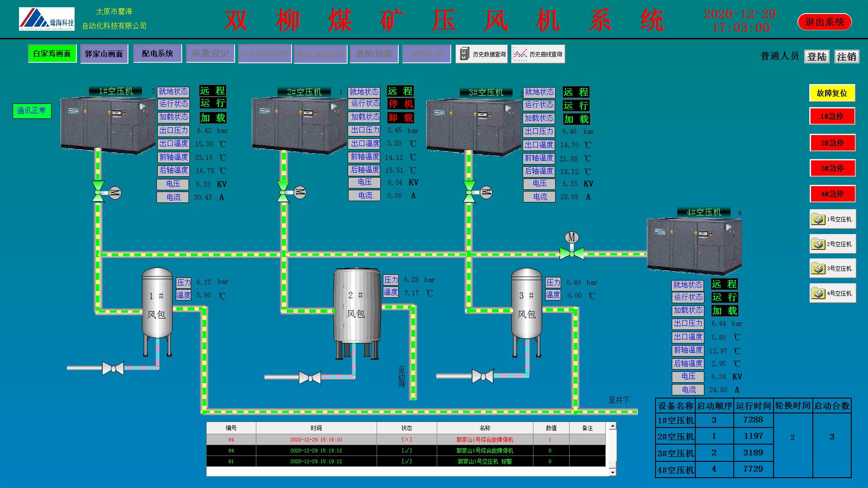Image resolution: width=868 pixels, height=488 pixels.
Task: Click the 登陆 login button
Action: pyautogui.click(x=816, y=56)
